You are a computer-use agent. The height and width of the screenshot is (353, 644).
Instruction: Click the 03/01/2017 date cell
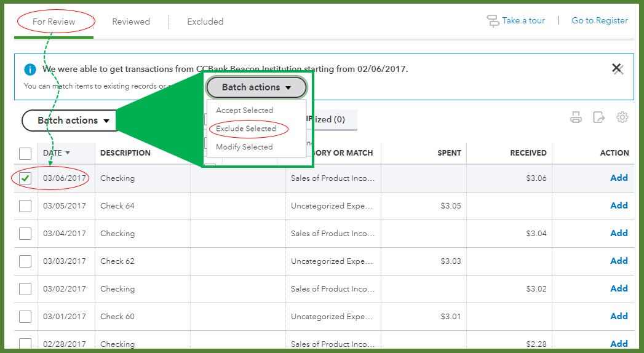[65, 317]
